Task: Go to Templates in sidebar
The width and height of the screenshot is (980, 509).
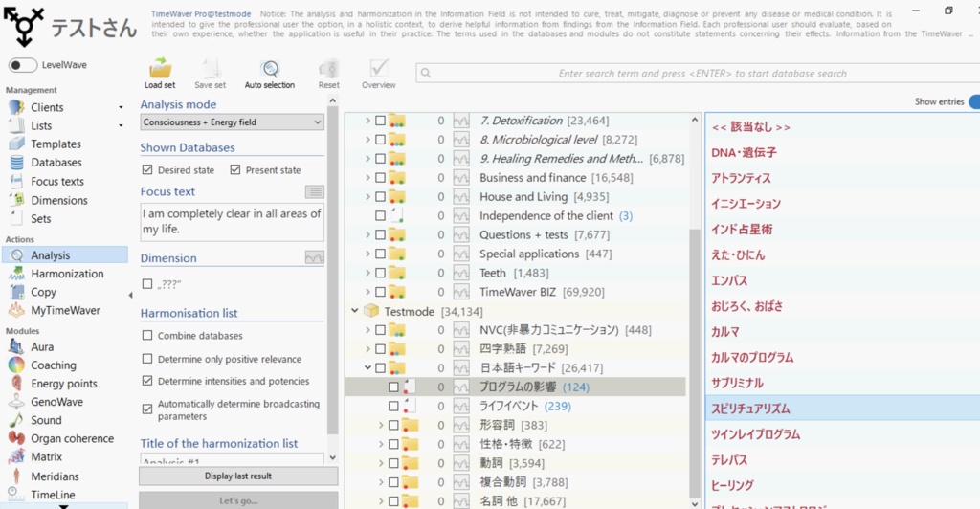Action: (x=56, y=144)
